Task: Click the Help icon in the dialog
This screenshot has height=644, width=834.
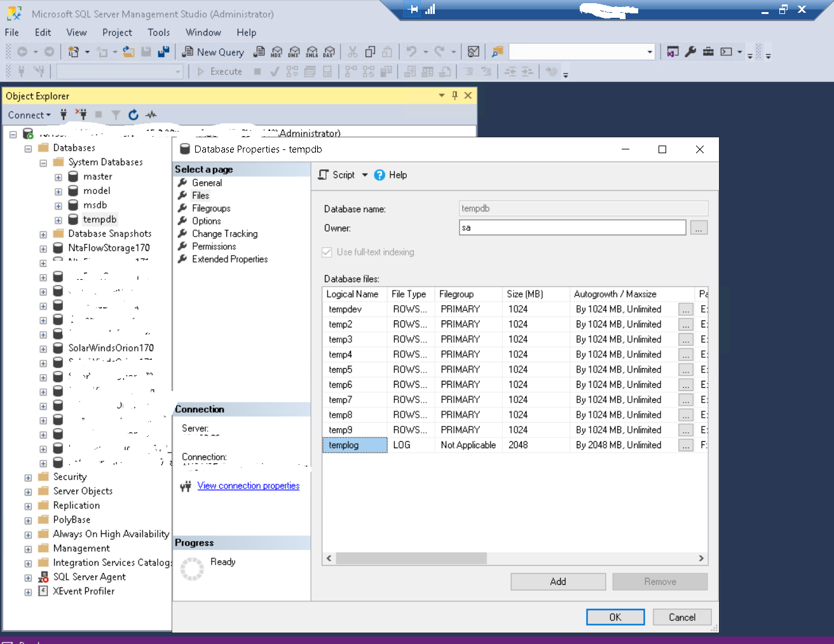Action: coord(379,175)
